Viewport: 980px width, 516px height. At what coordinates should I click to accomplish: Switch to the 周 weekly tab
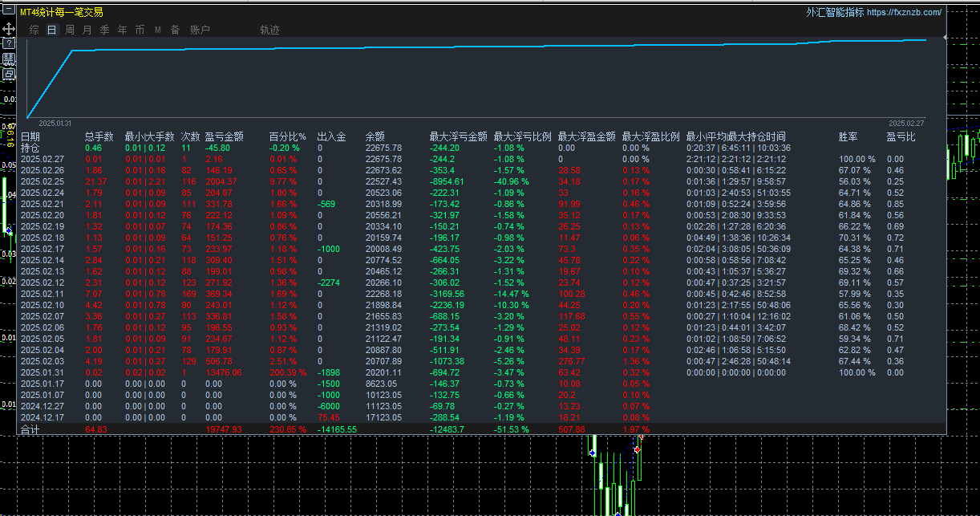click(x=70, y=30)
